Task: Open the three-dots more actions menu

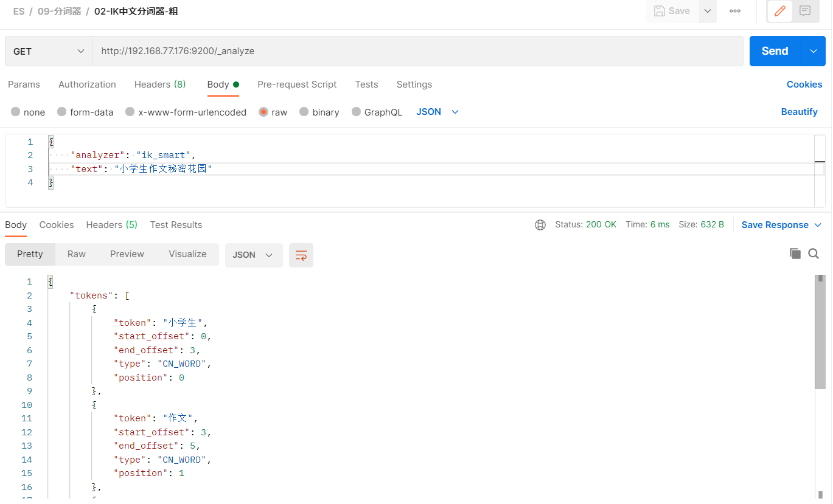Action: pyautogui.click(x=735, y=11)
